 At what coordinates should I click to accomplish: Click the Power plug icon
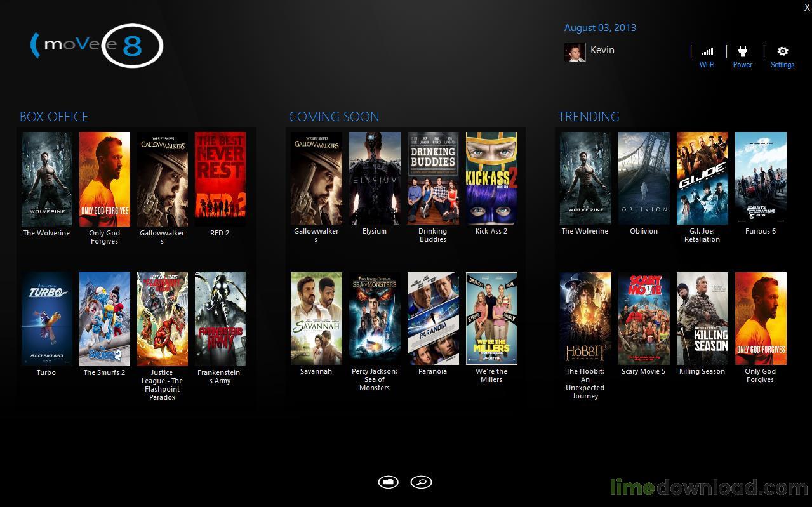742,52
